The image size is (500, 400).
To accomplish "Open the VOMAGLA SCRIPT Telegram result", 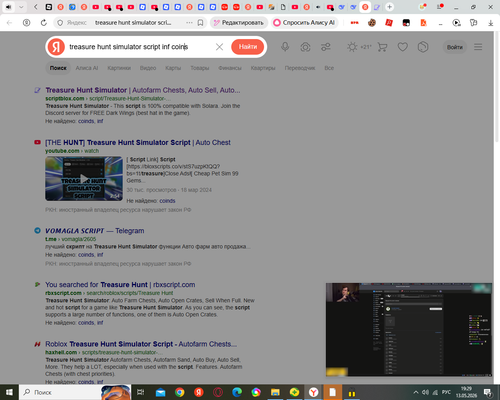I will point(95,231).
